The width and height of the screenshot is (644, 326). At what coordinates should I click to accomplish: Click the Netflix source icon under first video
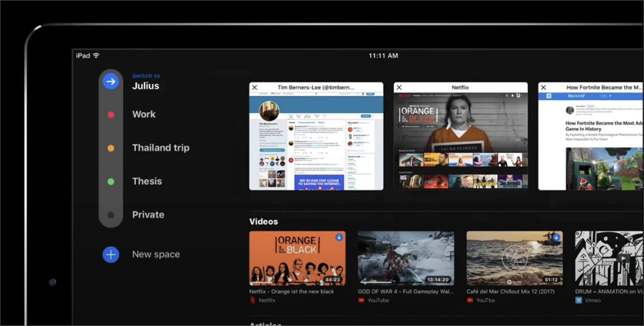[x=253, y=300]
